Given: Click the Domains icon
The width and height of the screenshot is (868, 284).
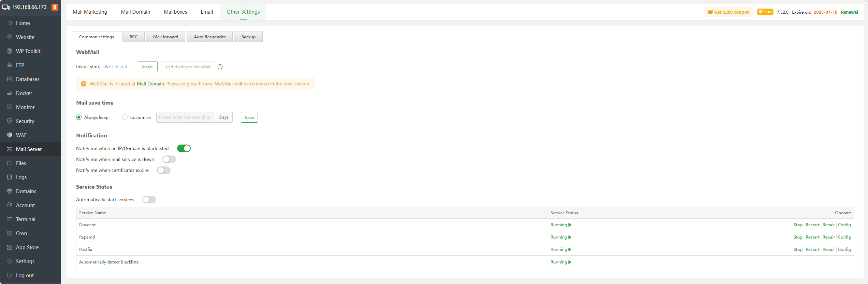Looking at the screenshot, I should tap(10, 191).
